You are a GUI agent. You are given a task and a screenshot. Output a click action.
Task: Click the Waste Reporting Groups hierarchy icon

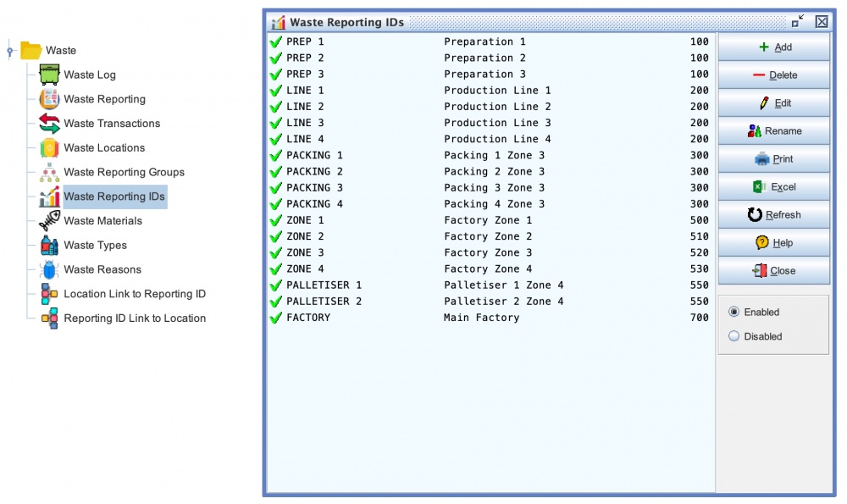pos(49,173)
